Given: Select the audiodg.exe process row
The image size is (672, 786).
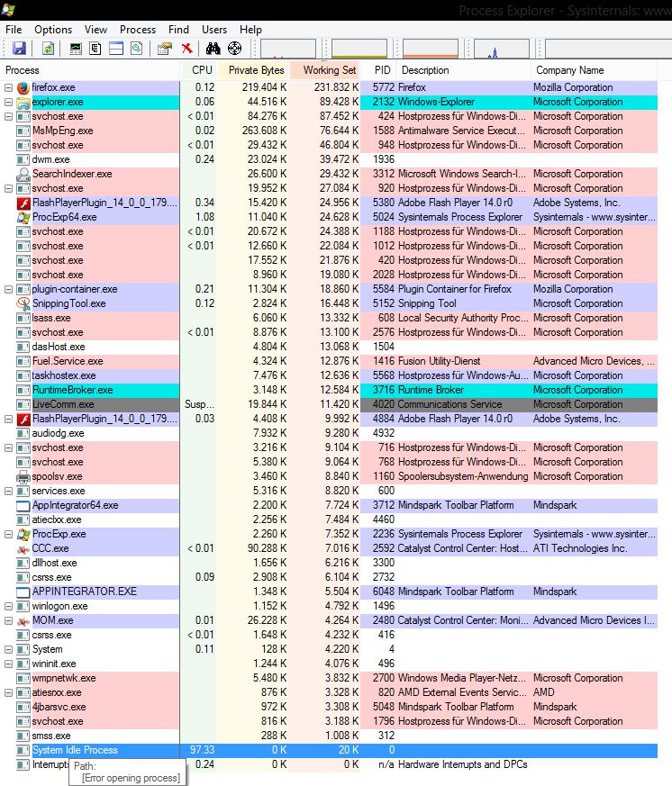Looking at the screenshot, I should (x=329, y=434).
